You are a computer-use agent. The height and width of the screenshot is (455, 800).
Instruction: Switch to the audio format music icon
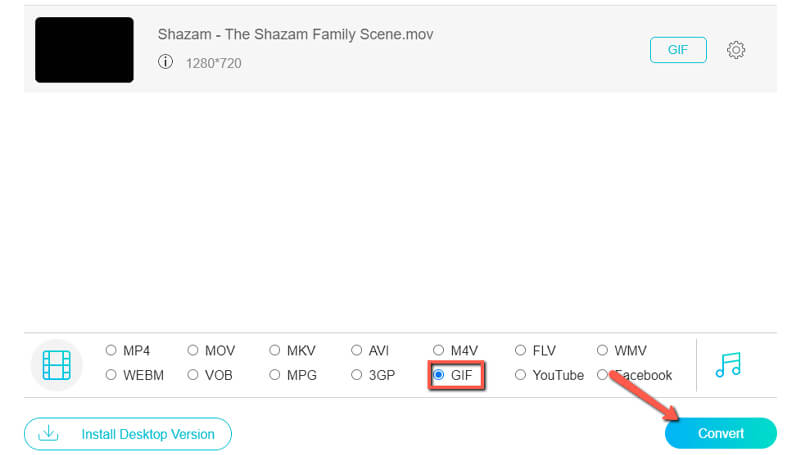point(727,365)
